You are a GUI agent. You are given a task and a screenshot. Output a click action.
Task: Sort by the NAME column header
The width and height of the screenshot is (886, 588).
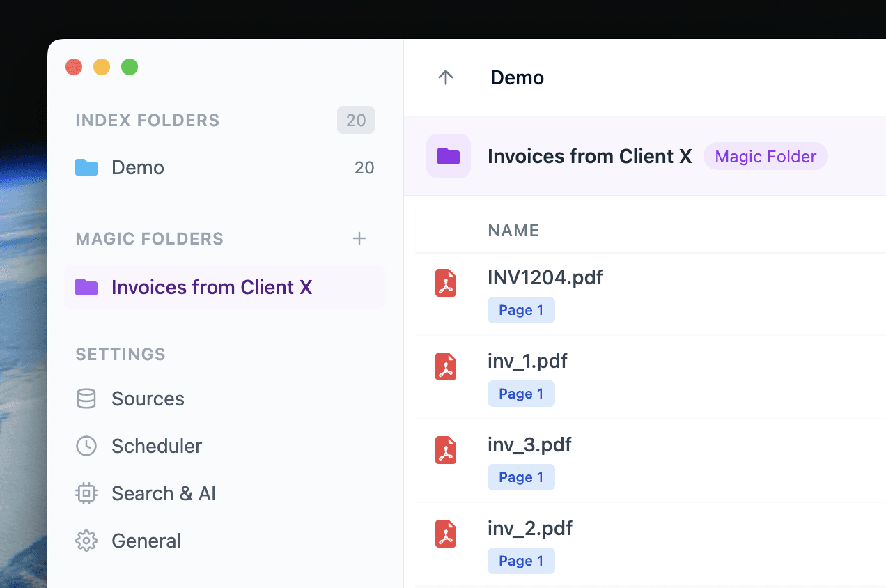click(x=513, y=231)
